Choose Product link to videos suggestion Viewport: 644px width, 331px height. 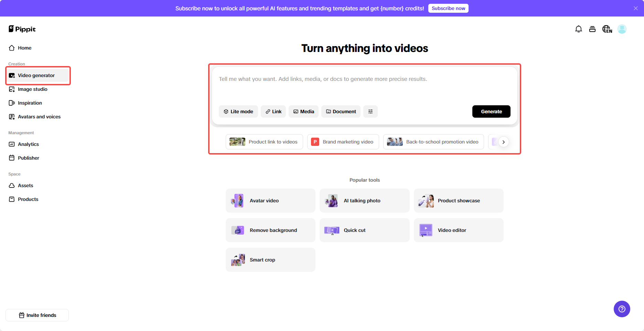264,142
